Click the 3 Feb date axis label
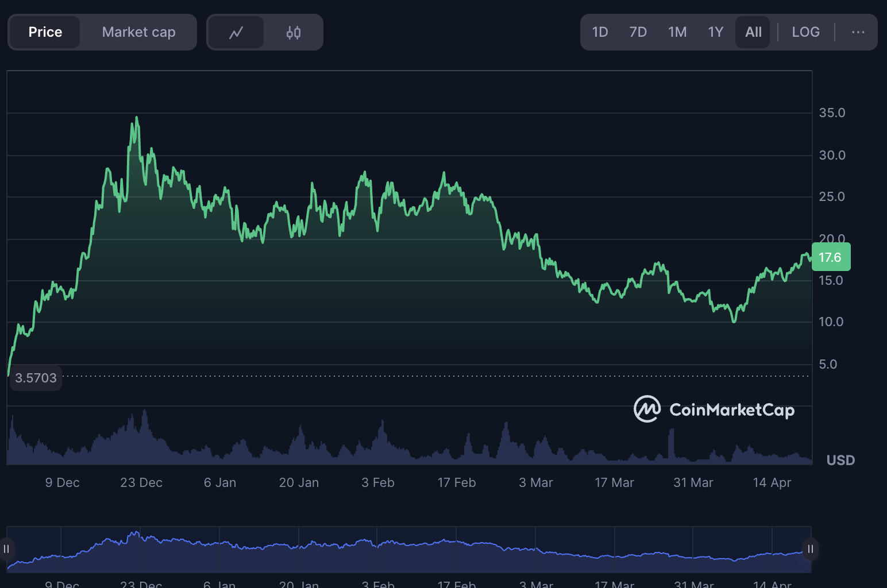Viewport: 887px width, 588px height. tap(377, 483)
